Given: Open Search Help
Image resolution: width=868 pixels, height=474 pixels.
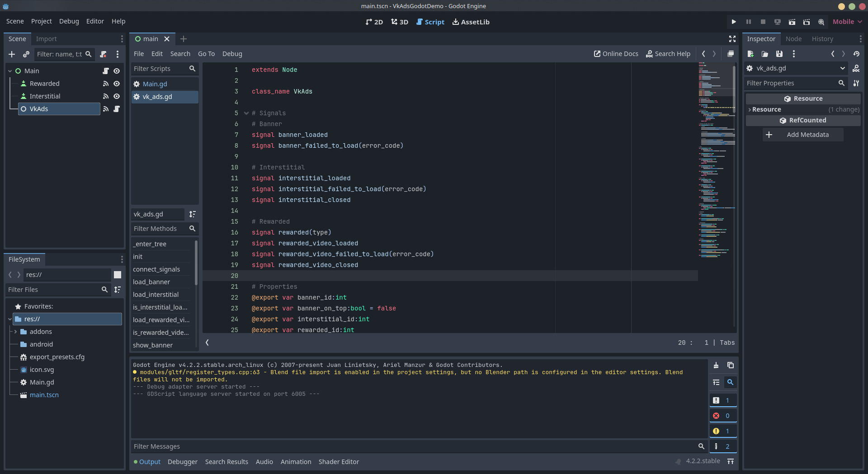Looking at the screenshot, I should (x=668, y=54).
